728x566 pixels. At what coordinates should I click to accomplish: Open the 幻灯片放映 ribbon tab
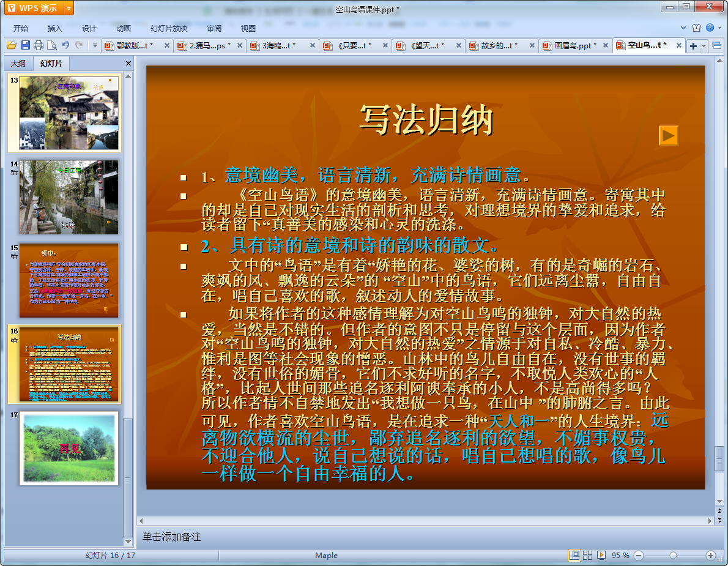168,28
